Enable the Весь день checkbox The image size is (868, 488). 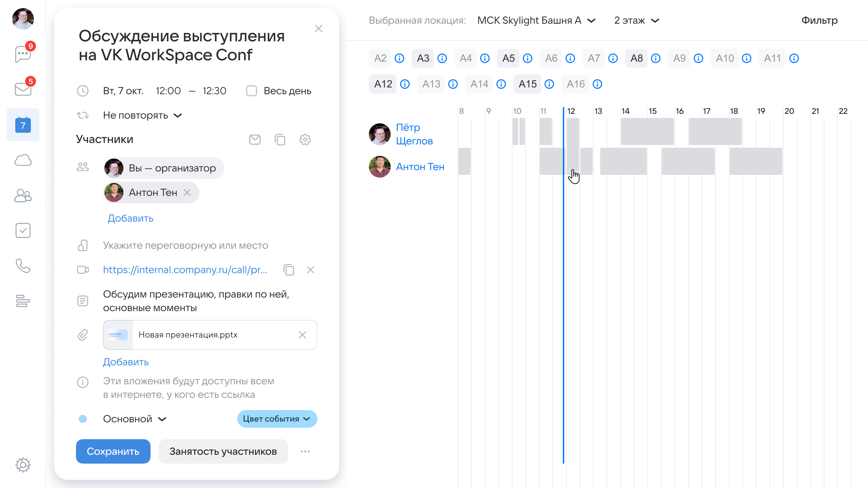coord(251,91)
